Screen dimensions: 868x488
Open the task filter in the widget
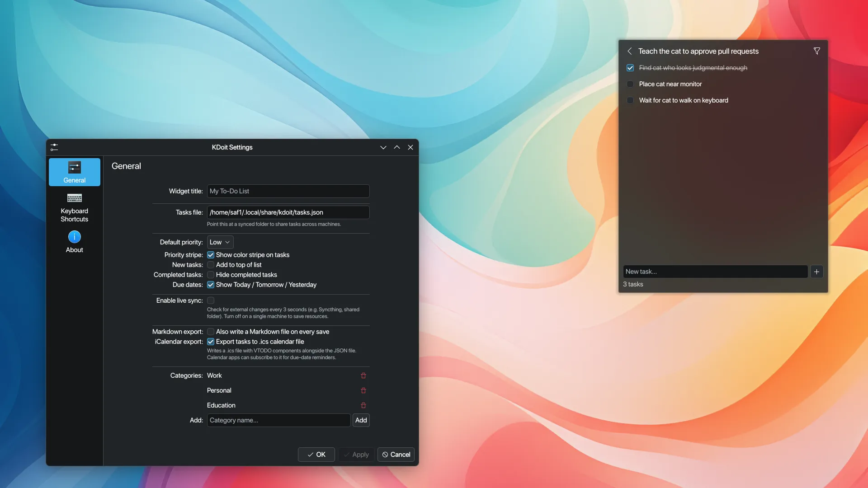click(817, 51)
